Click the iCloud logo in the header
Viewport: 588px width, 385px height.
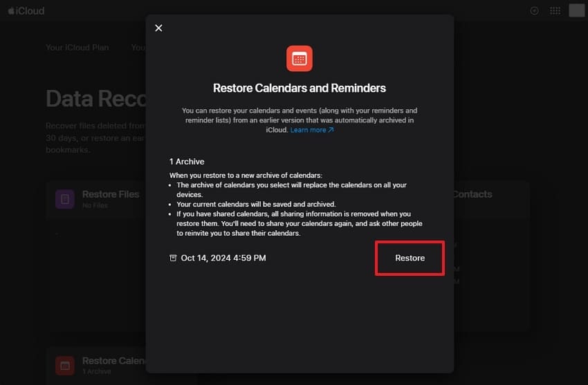click(x=26, y=11)
